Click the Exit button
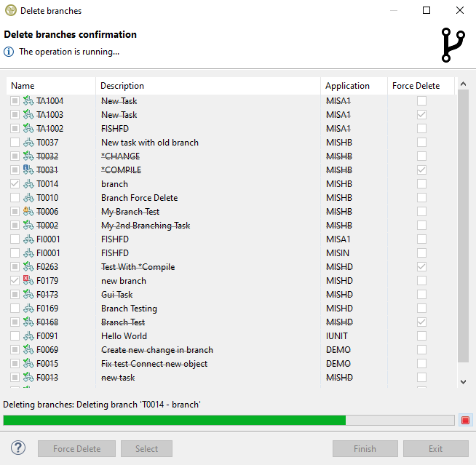The height and width of the screenshot is (465, 476). (435, 449)
